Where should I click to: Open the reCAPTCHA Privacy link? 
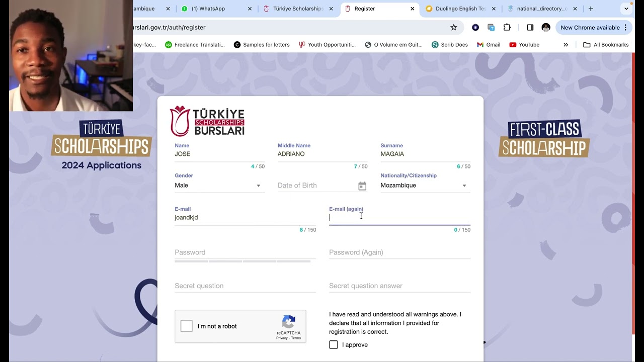tap(282, 338)
